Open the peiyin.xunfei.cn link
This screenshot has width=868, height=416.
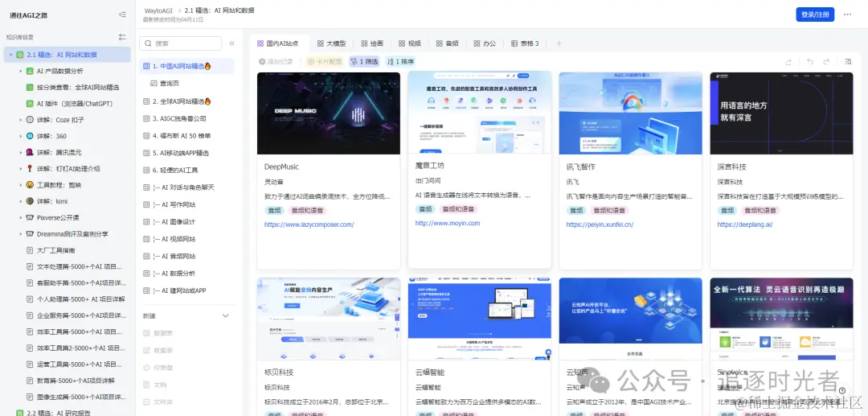coord(600,224)
